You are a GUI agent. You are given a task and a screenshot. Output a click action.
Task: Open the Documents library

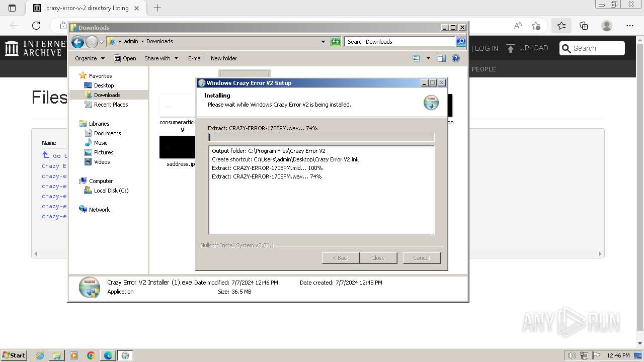(107, 133)
